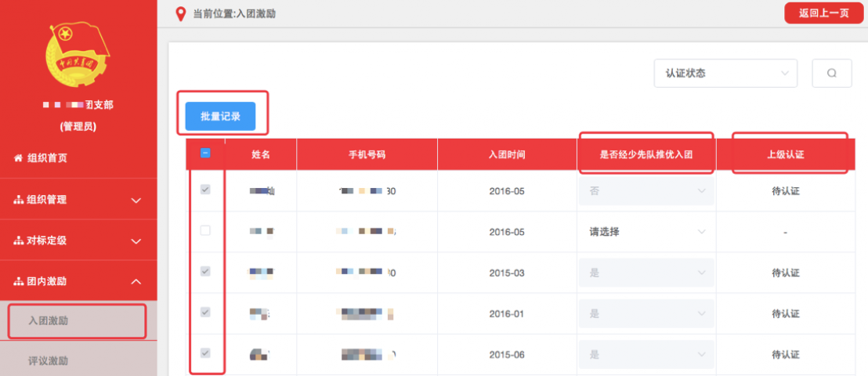Toggle the select-all checkbox in table header
The height and width of the screenshot is (376, 868).
[x=205, y=154]
